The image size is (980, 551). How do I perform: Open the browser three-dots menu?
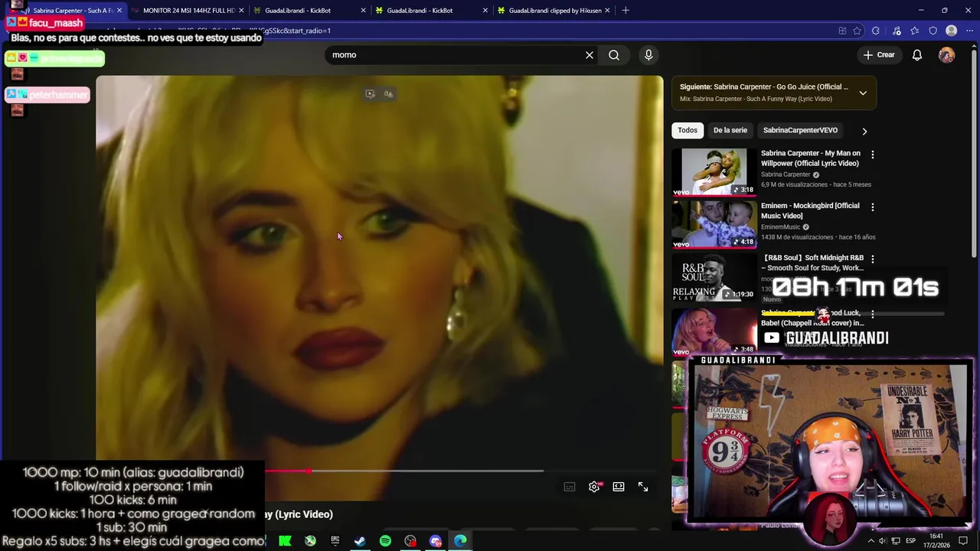pos(969,31)
